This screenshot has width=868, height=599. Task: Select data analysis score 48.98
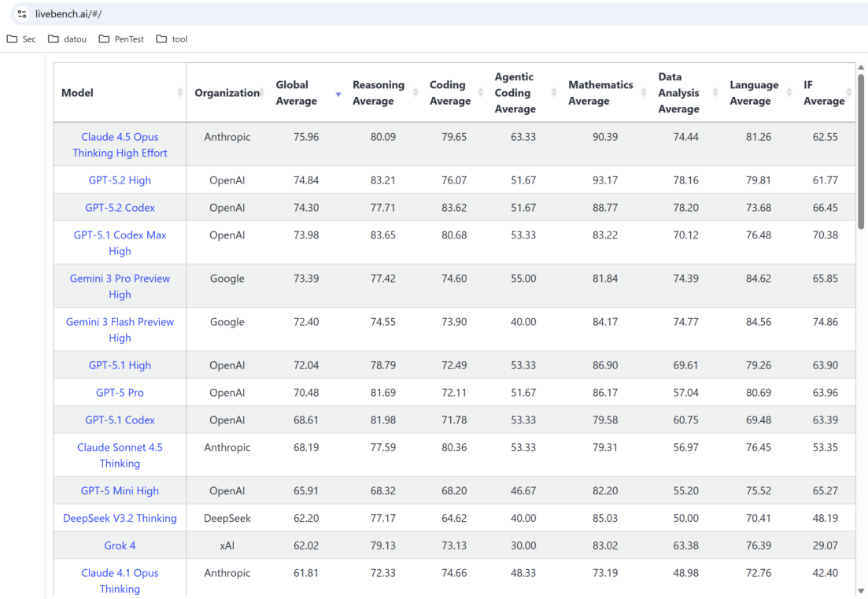point(686,573)
